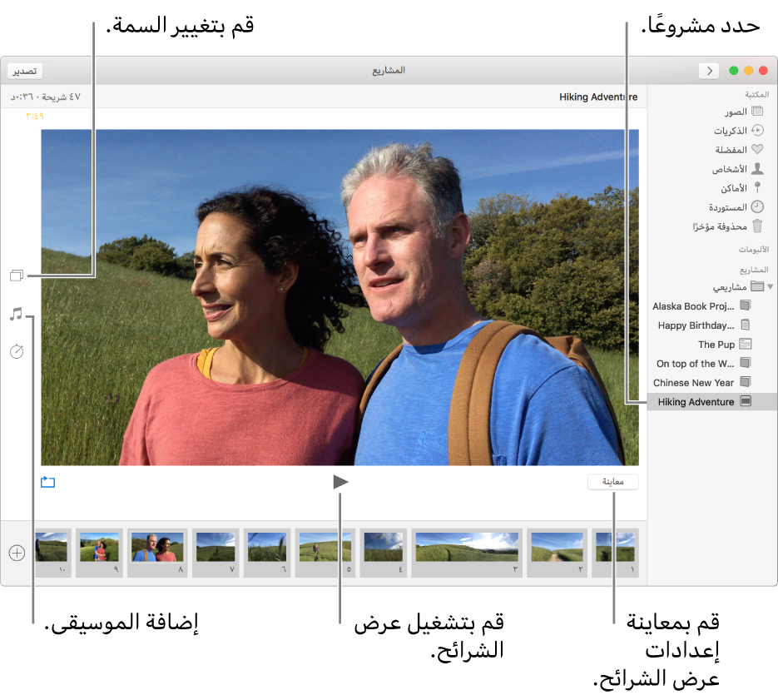Click the add slide plus icon
The height and width of the screenshot is (700, 778).
click(x=17, y=553)
